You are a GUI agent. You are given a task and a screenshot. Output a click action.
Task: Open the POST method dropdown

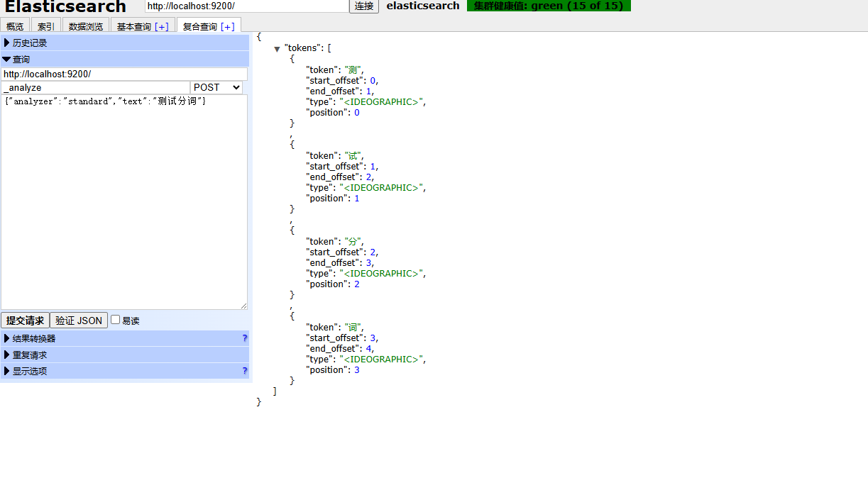(216, 87)
